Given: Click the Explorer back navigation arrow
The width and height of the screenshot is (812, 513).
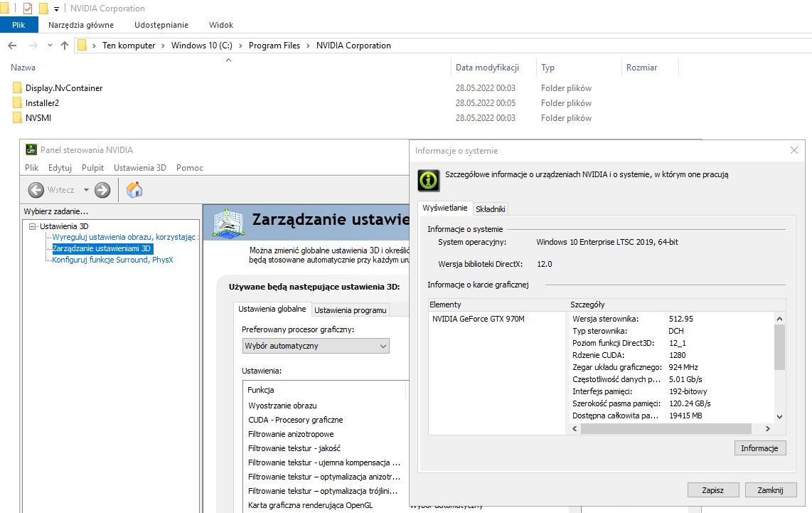Looking at the screenshot, I should 12,46.
